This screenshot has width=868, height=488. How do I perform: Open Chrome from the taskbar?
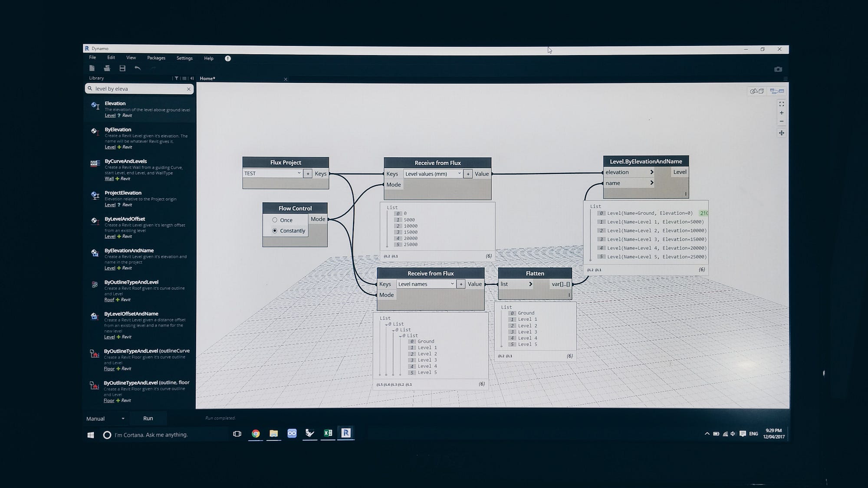pos(256,433)
